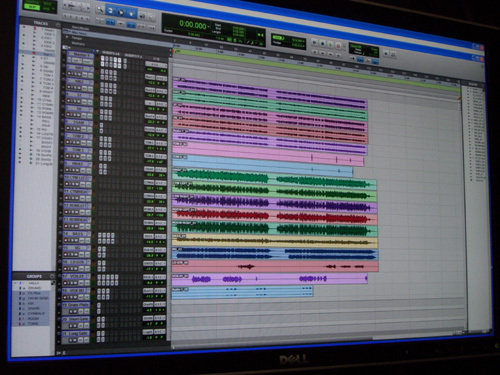Viewport: 500px width, 375px height.
Task: Select the Selector tool in the toolbar
Action: [x=121, y=12]
